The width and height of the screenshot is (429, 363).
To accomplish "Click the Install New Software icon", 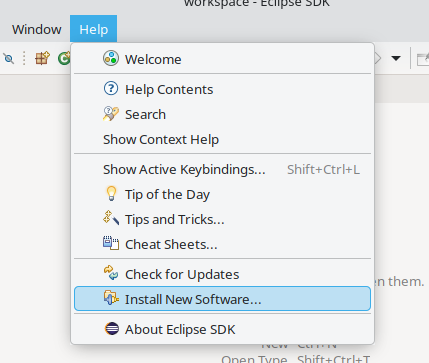I will pos(111,298).
